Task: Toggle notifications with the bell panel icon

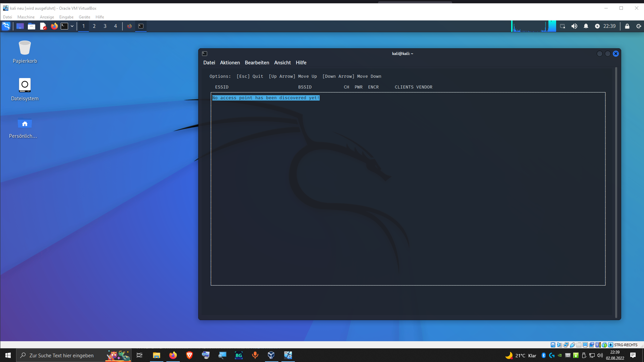Action: click(x=586, y=26)
